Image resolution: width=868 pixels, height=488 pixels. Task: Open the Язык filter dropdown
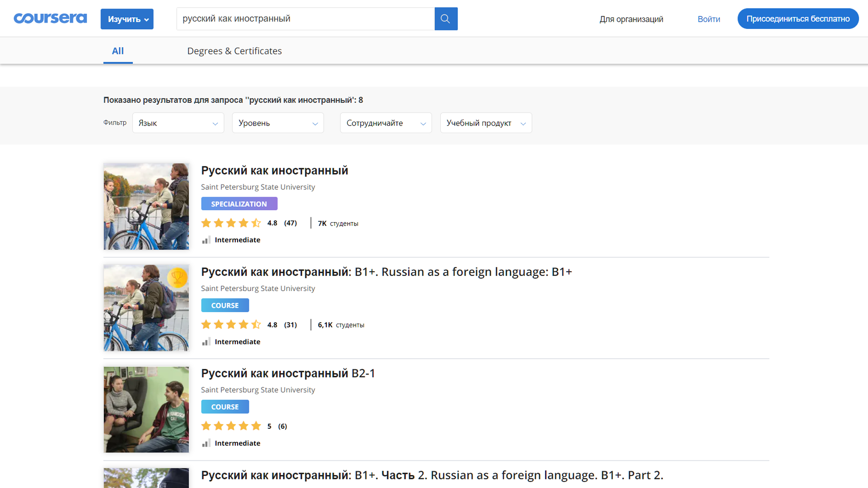(178, 123)
